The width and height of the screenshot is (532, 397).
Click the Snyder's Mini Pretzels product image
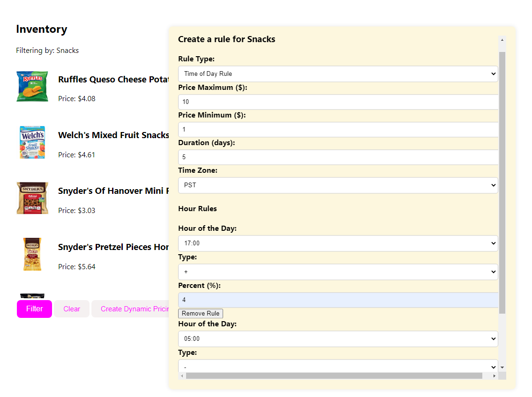(32, 198)
